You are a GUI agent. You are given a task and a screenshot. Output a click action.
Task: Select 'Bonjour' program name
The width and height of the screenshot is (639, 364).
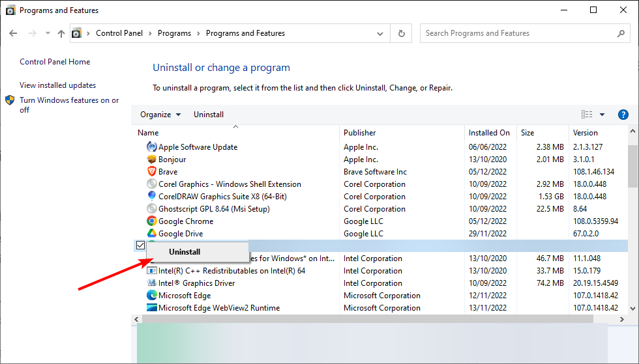point(172,159)
